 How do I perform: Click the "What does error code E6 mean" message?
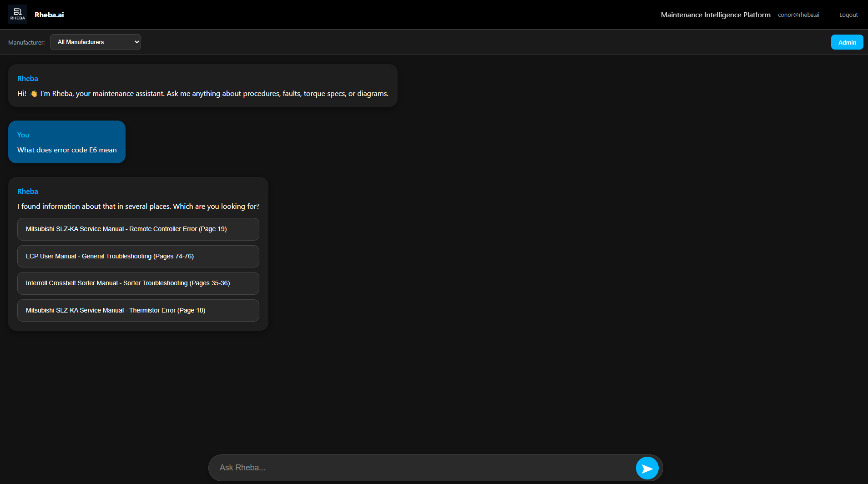(67, 150)
